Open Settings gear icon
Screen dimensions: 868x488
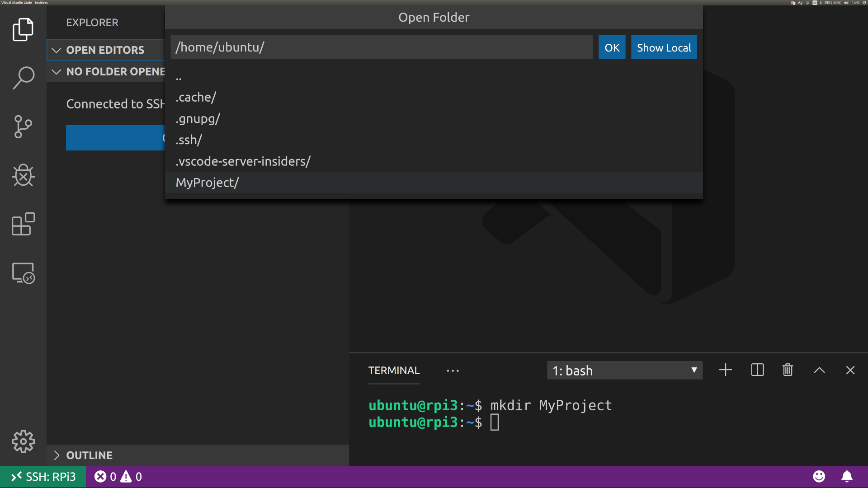23,442
